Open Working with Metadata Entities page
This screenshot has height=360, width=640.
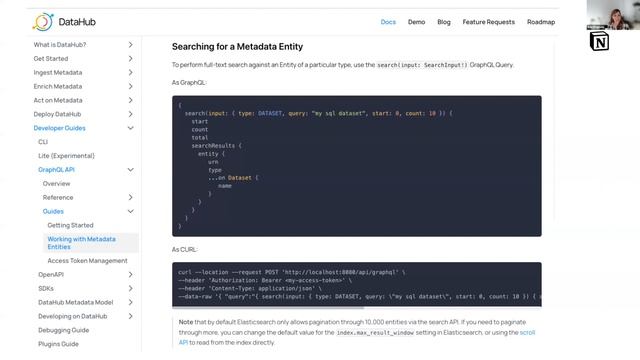pos(82,243)
